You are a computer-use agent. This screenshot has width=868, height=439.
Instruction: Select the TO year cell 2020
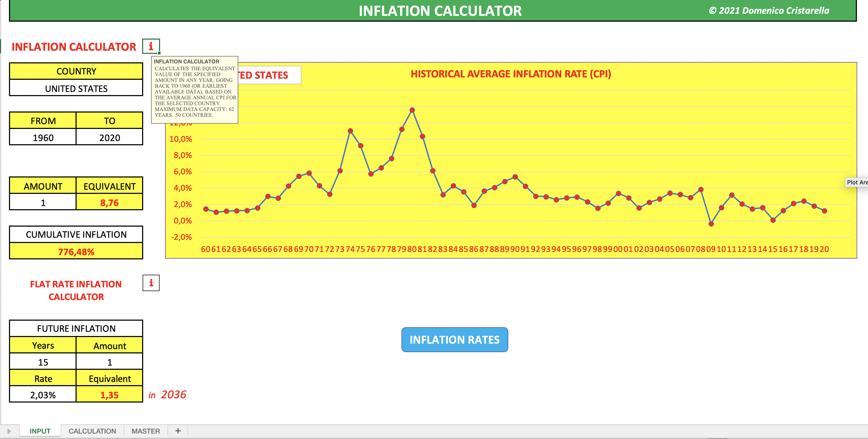click(x=110, y=137)
